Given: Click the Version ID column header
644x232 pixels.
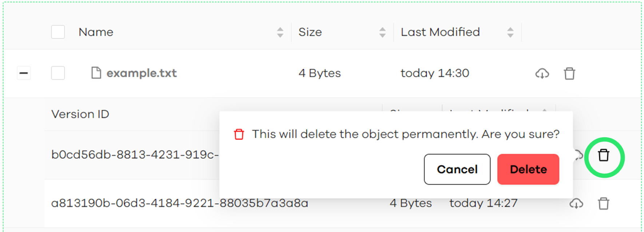Looking at the screenshot, I should pyautogui.click(x=80, y=114).
